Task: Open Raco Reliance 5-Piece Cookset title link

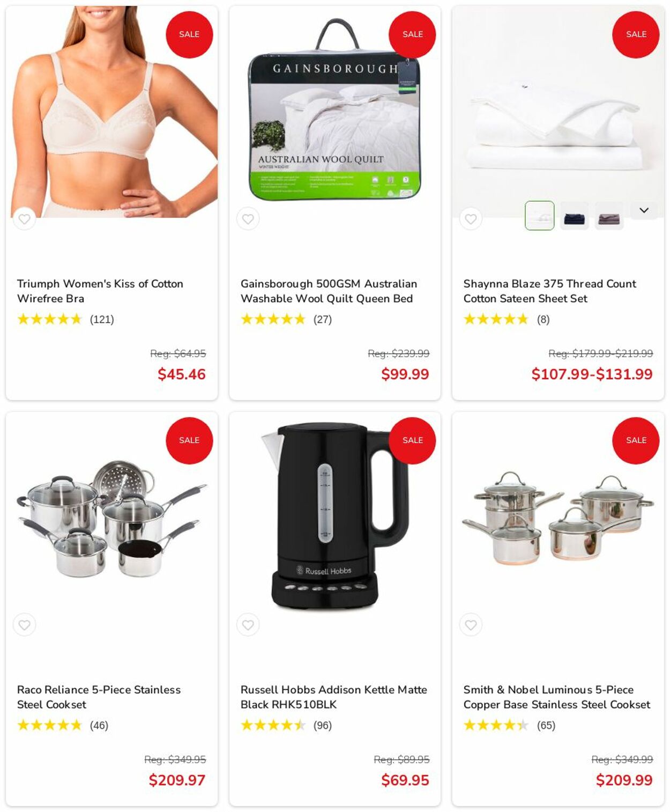Action: click(99, 697)
